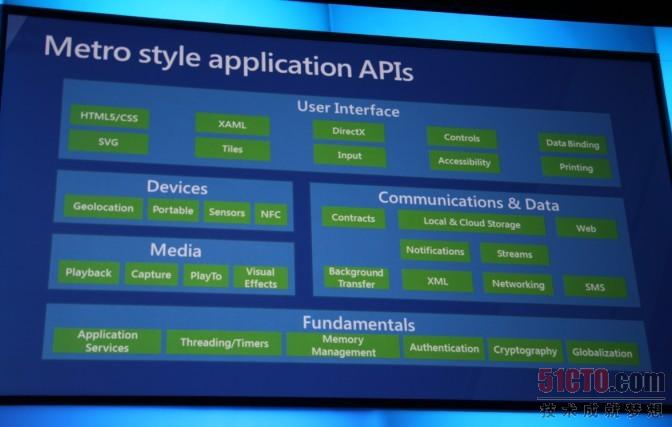Image resolution: width=672 pixels, height=427 pixels.
Task: Click the NFC box
Action: [x=270, y=213]
